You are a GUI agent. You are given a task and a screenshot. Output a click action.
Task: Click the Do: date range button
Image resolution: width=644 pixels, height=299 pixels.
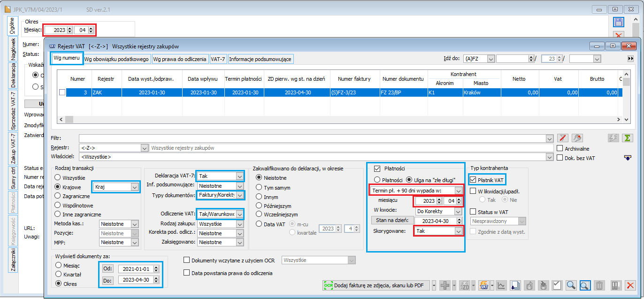(x=107, y=280)
